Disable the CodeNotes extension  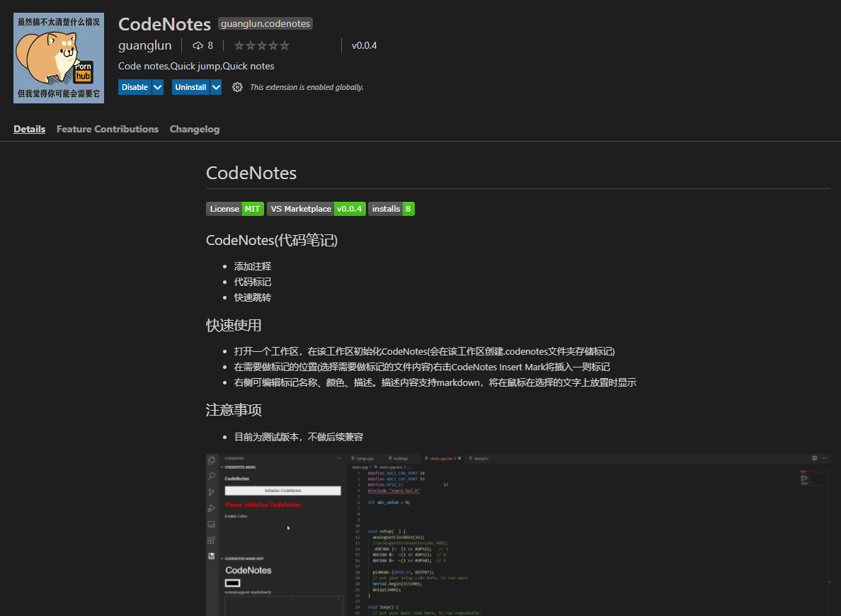click(x=135, y=87)
